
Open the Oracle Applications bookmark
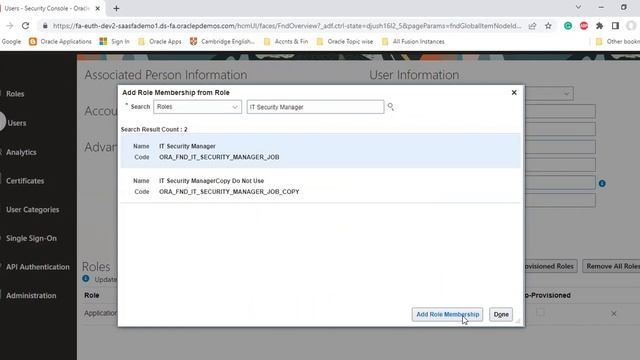(60, 42)
